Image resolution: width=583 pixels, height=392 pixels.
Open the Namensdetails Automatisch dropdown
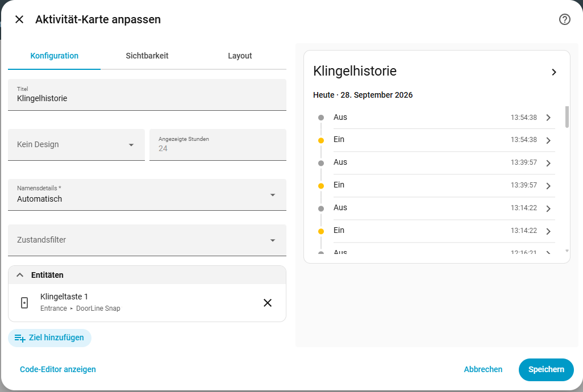147,195
